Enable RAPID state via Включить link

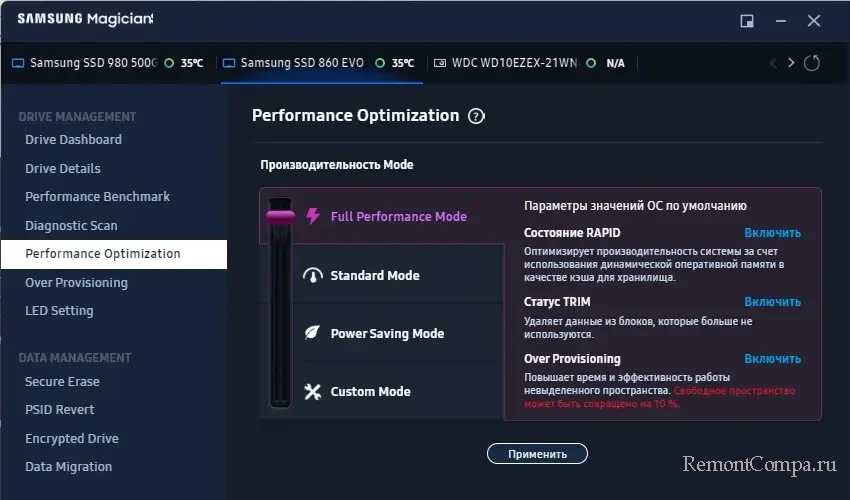[772, 233]
